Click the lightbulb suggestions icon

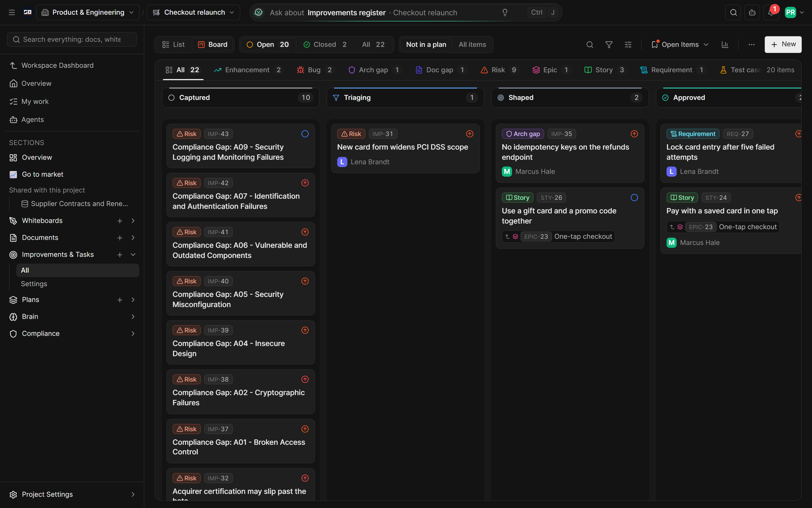click(505, 12)
